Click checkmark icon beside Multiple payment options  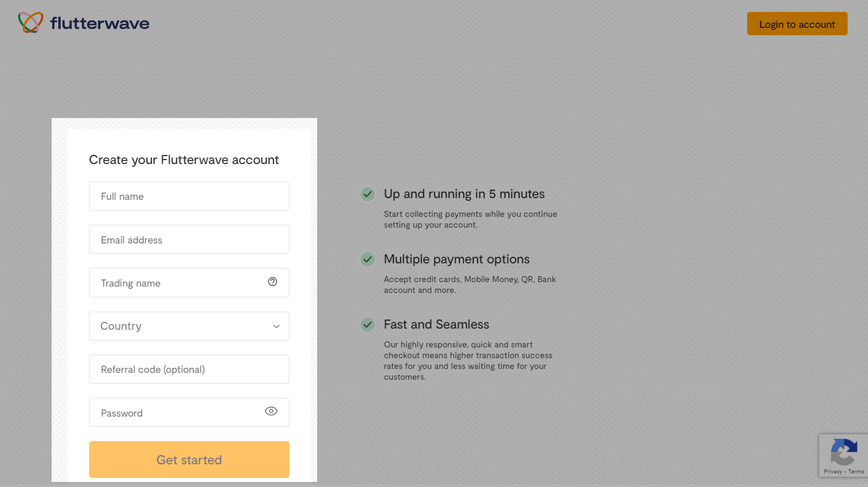click(368, 259)
